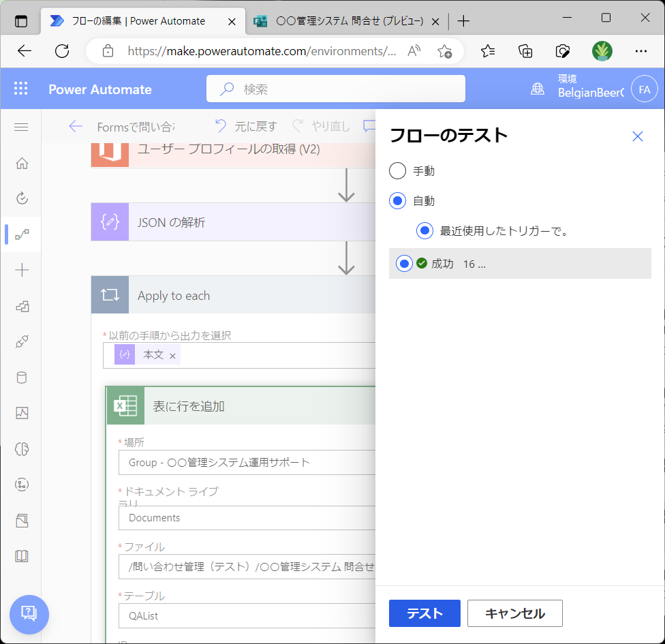Image resolution: width=665 pixels, height=644 pixels.
Task: Open Learn book icon in sidebar
Action: tap(22, 556)
